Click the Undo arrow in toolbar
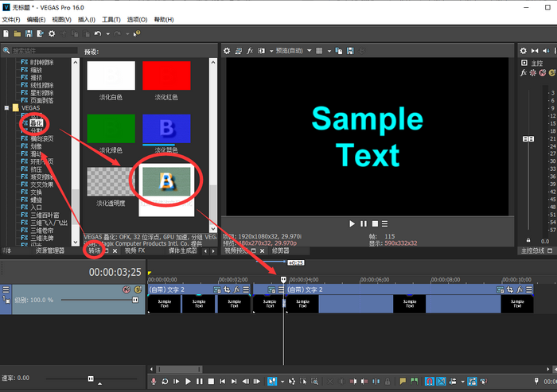Image resolution: width=557 pixels, height=392 pixels. click(97, 33)
